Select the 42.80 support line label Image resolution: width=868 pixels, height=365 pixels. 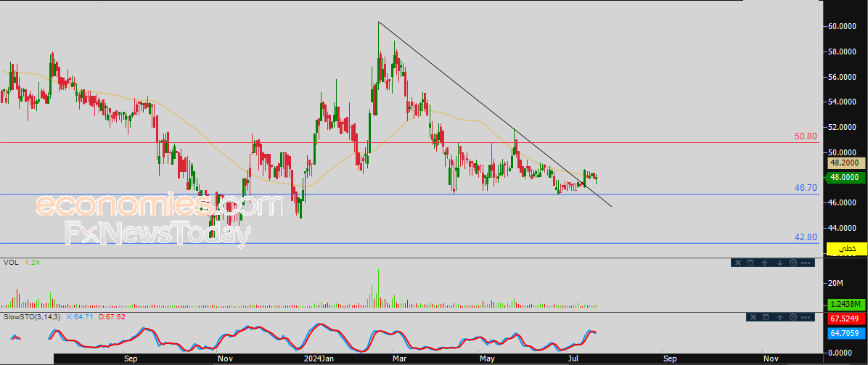(x=806, y=237)
